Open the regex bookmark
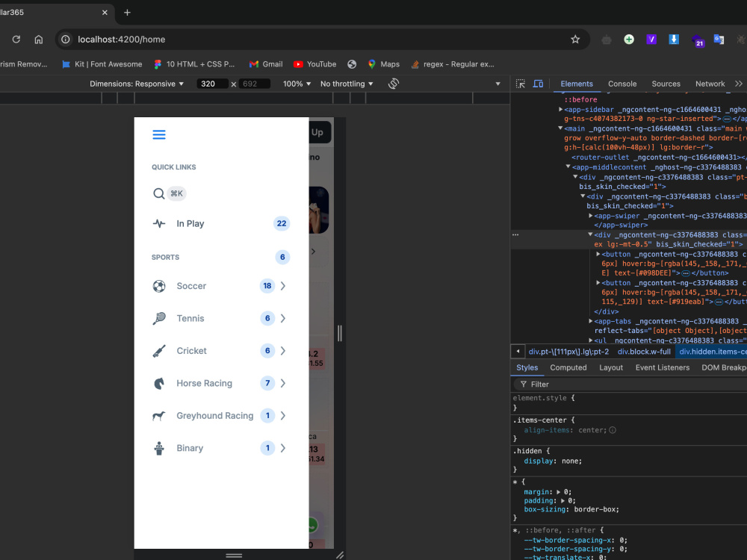Image resolution: width=747 pixels, height=560 pixels. click(453, 64)
